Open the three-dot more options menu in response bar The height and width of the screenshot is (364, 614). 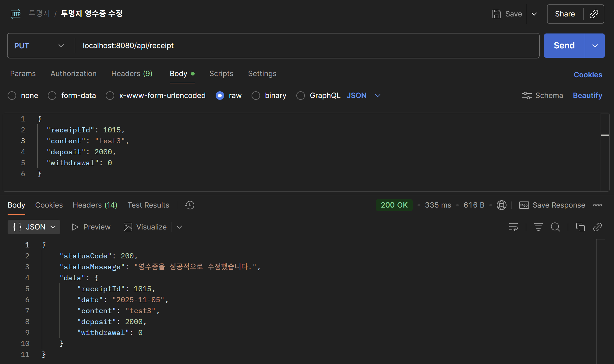597,205
